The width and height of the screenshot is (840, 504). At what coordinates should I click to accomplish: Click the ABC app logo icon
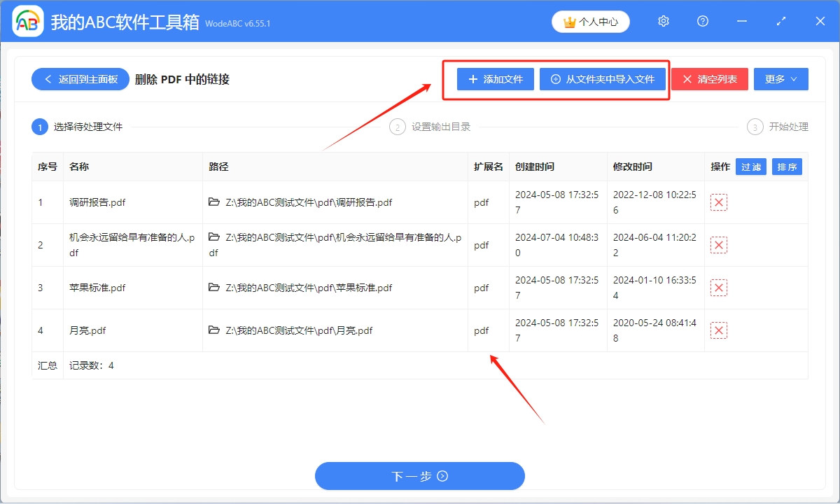coord(27,21)
